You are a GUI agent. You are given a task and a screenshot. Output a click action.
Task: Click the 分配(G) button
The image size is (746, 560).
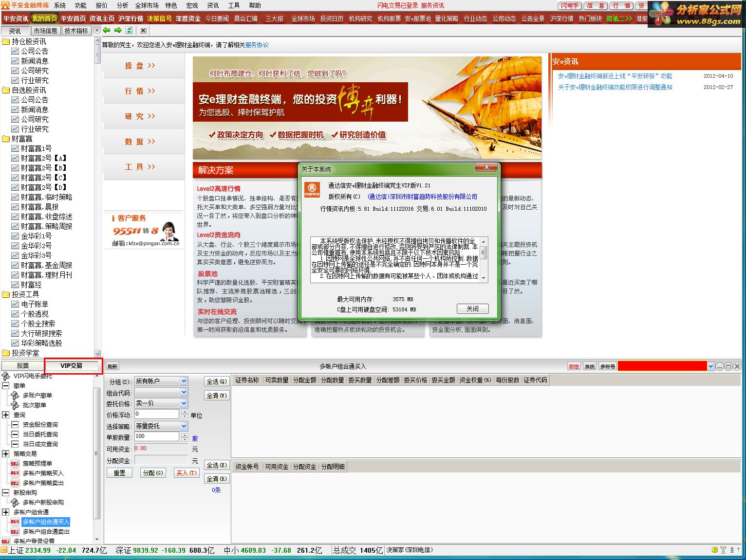153,473
